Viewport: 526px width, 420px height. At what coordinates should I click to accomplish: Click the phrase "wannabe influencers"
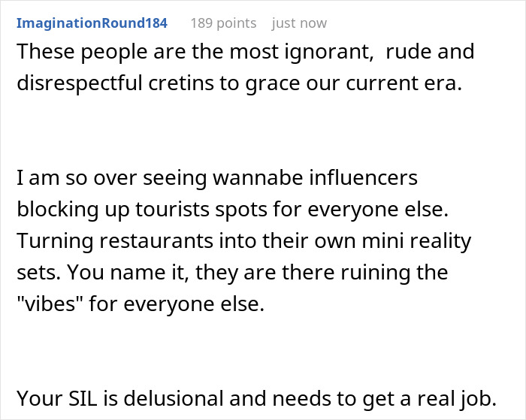pos(316,177)
